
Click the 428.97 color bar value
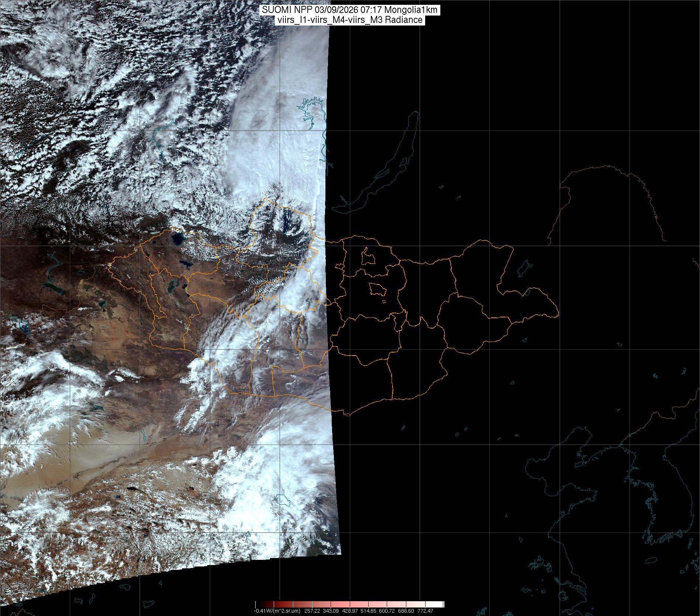(x=350, y=611)
